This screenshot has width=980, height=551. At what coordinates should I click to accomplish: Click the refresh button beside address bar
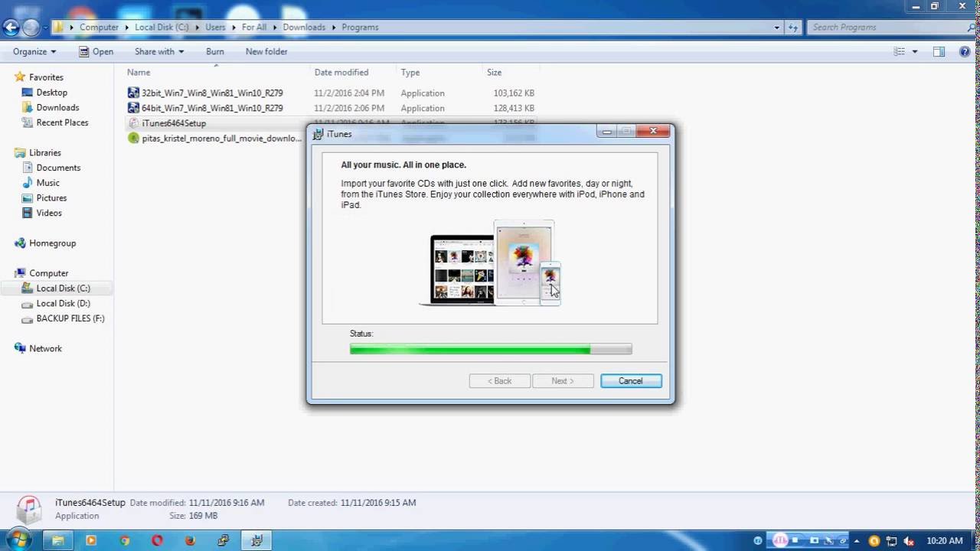[794, 28]
